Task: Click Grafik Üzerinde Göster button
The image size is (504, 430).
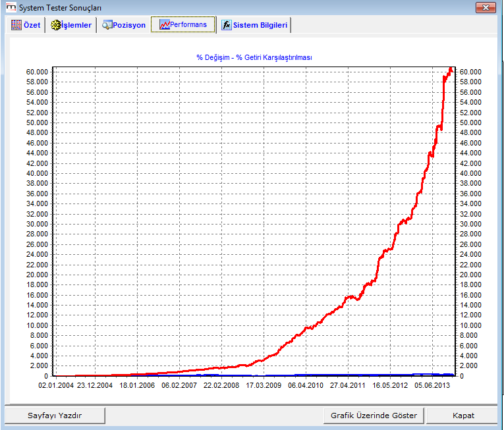Action: [x=374, y=416]
